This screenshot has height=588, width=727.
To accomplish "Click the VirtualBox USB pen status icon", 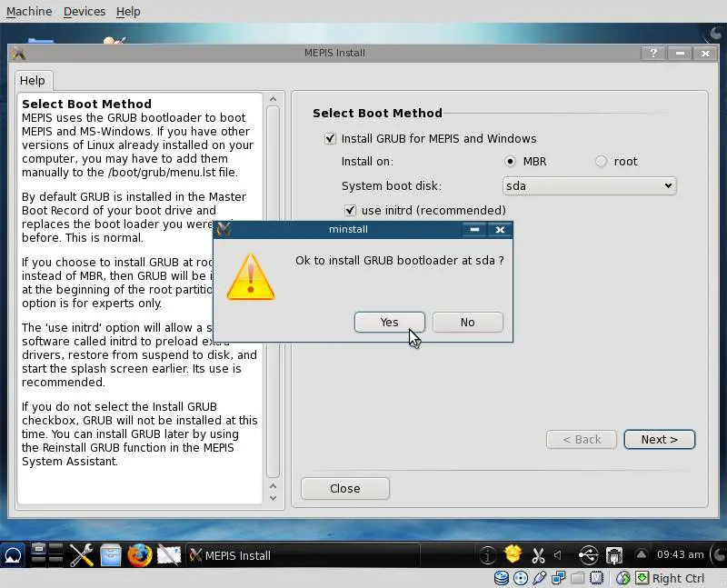I will click(x=540, y=578).
